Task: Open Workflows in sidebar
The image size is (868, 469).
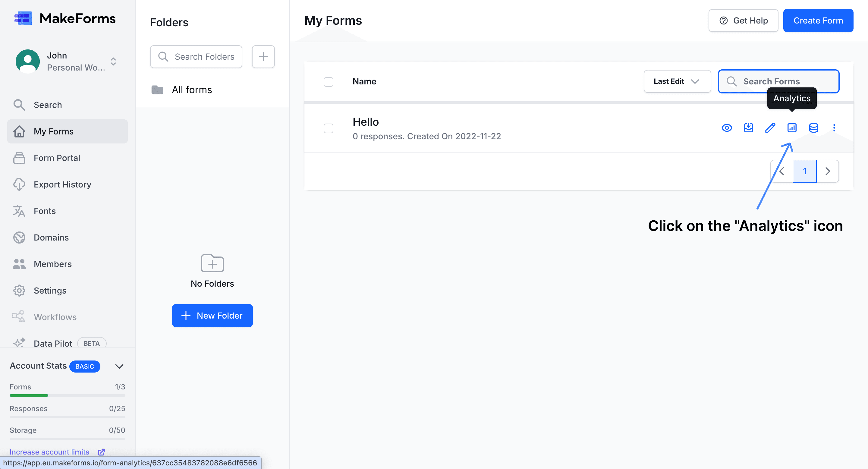Action: tap(68, 317)
